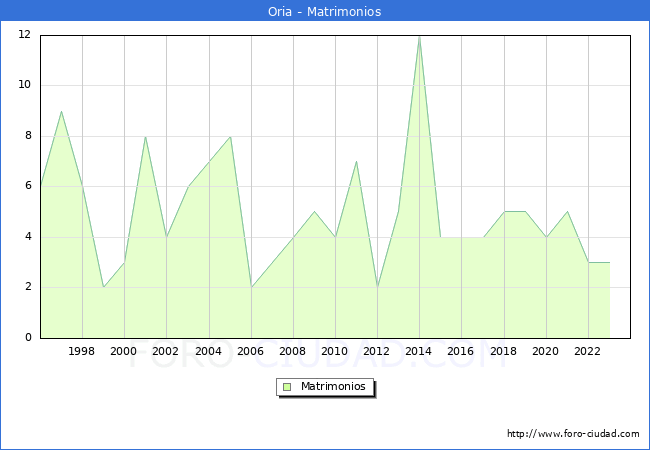Image resolution: width=650 pixels, height=450 pixels.
Task: Click the 2022 x-axis label
Action: 588,351
